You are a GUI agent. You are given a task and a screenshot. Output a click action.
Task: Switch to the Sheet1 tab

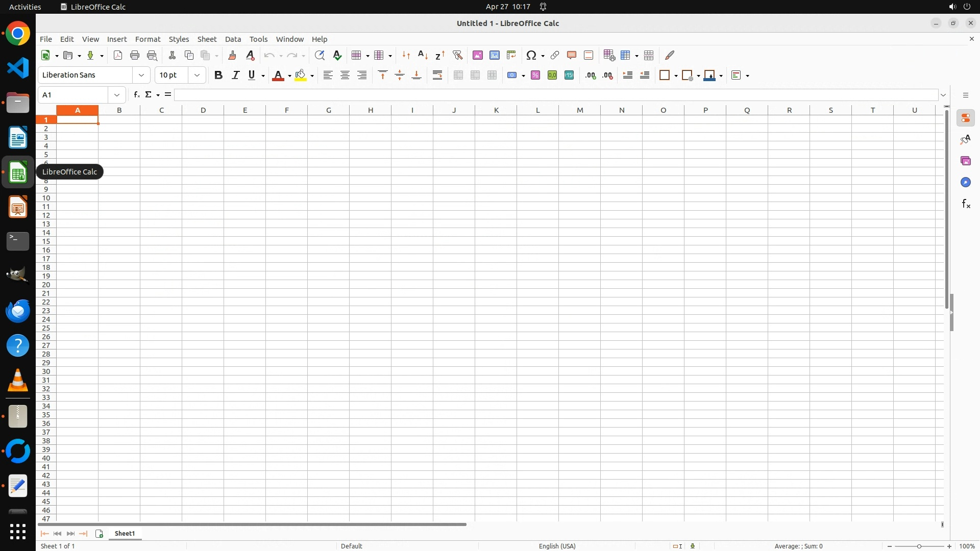pyautogui.click(x=125, y=533)
